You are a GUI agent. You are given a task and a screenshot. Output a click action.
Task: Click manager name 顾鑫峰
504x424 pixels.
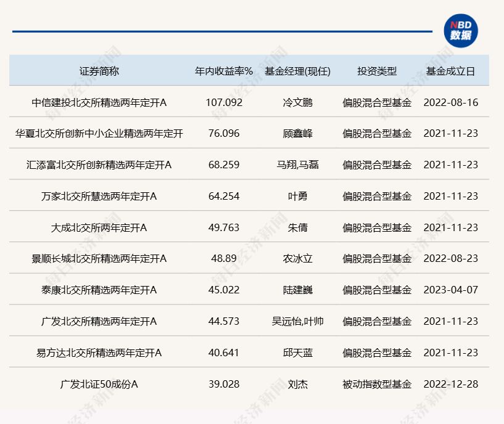pos(297,133)
